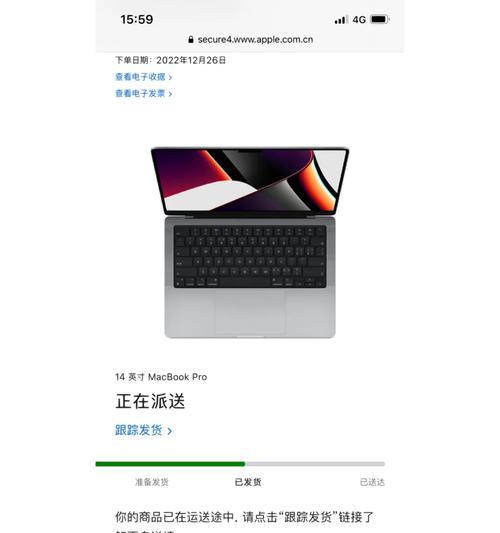Image resolution: width=500 pixels, height=533 pixels.
Task: Click the 正在派送 status heading
Action: [x=150, y=401]
